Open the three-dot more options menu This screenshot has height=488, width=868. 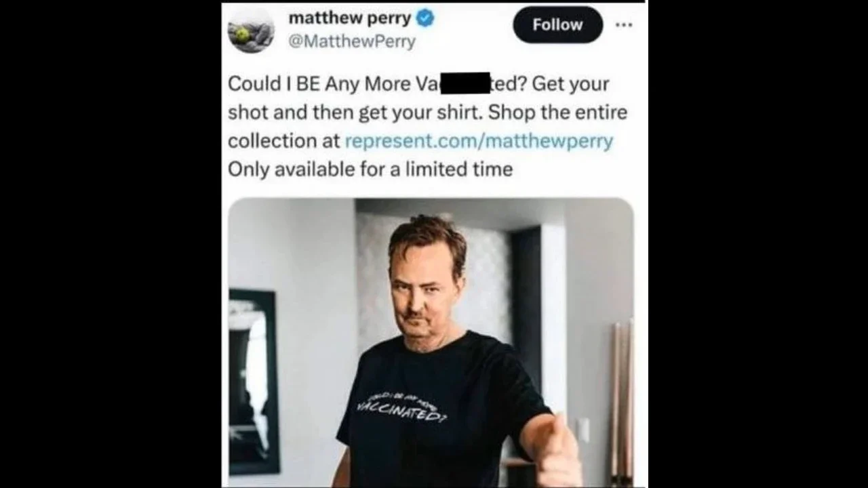624,24
